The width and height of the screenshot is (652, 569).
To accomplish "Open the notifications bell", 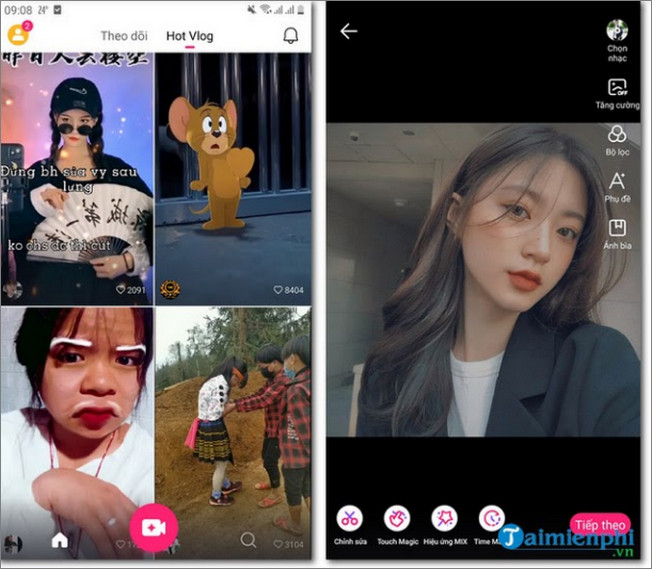I will 291,36.
